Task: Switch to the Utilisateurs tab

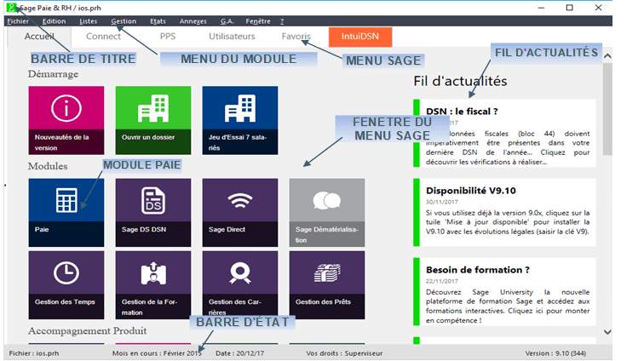Action: 232,37
